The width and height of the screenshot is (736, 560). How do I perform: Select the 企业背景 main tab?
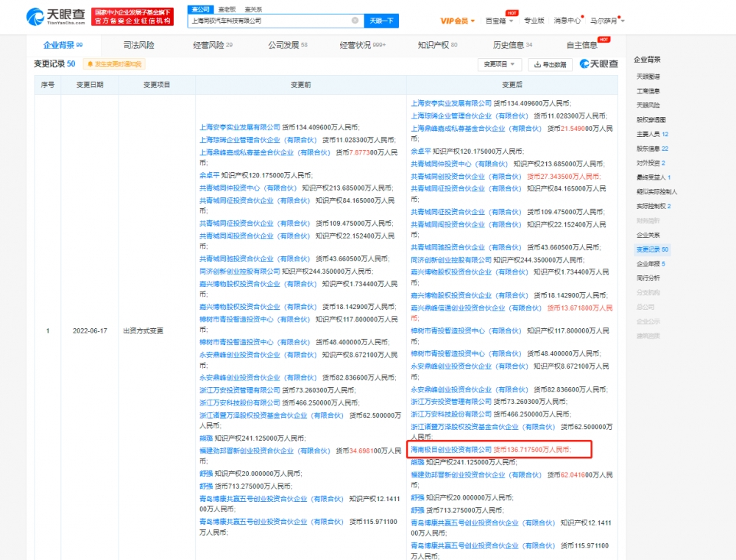click(x=63, y=45)
